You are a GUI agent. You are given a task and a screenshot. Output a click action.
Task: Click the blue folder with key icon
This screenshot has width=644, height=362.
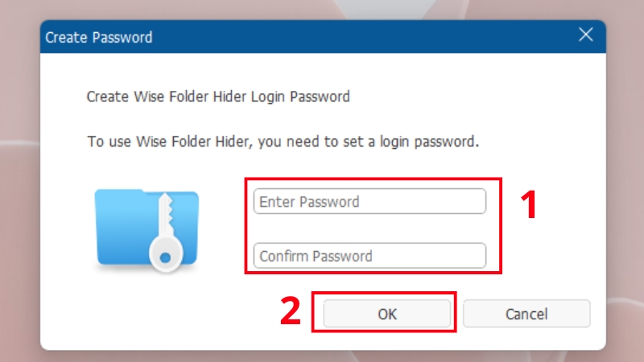(146, 228)
